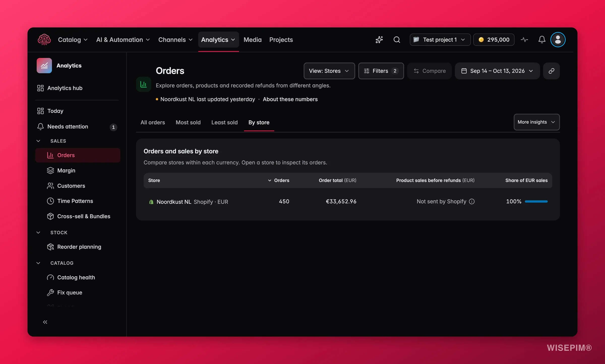Screen dimensions: 605x364
Task: Open the Test project 1 selector
Action: pyautogui.click(x=440, y=40)
